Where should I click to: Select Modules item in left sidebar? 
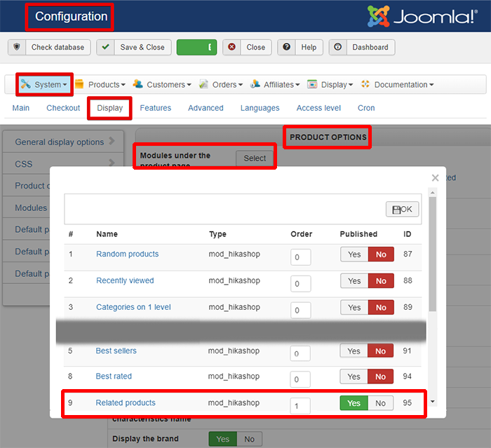[31, 208]
